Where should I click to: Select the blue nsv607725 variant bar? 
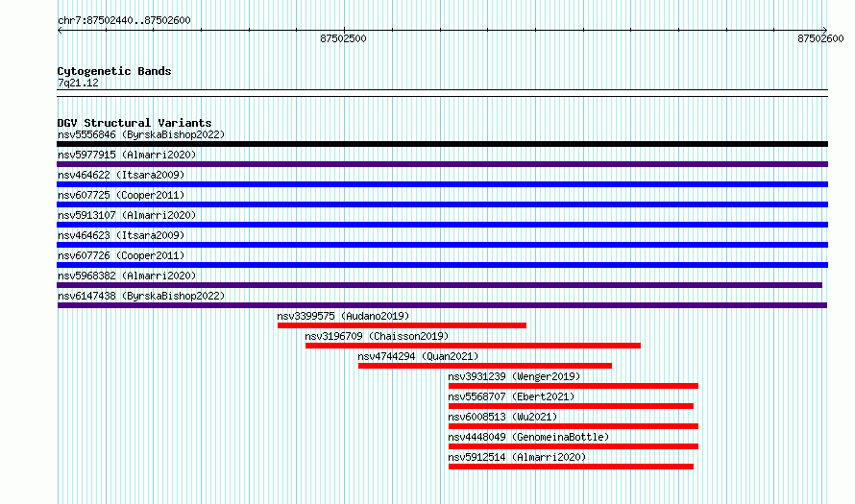tap(442, 204)
